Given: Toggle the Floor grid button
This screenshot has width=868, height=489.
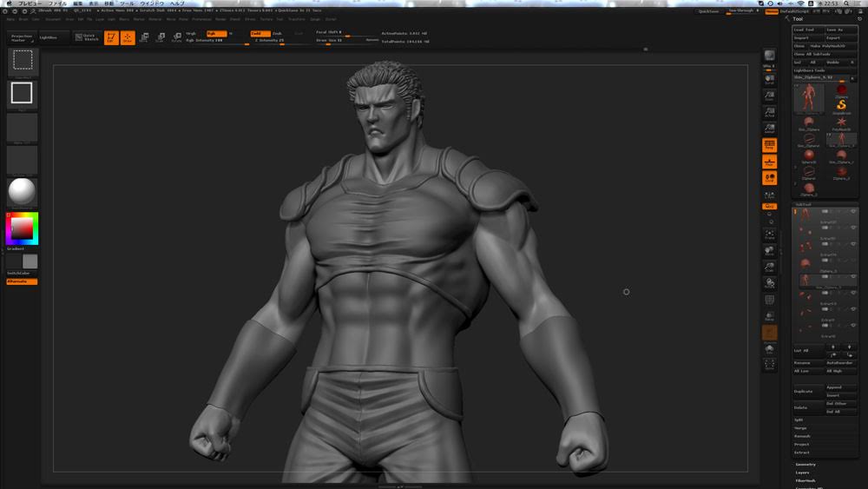Looking at the screenshot, I should tap(769, 162).
